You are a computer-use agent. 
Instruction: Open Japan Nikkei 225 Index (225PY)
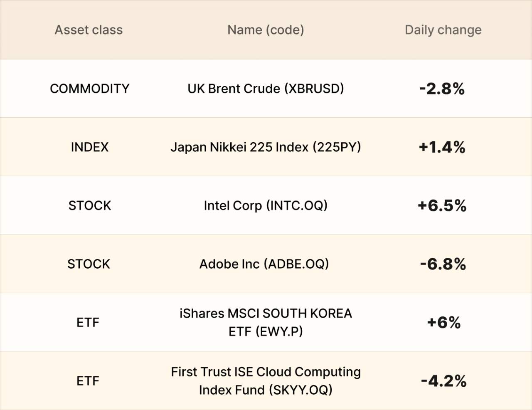pos(266,147)
